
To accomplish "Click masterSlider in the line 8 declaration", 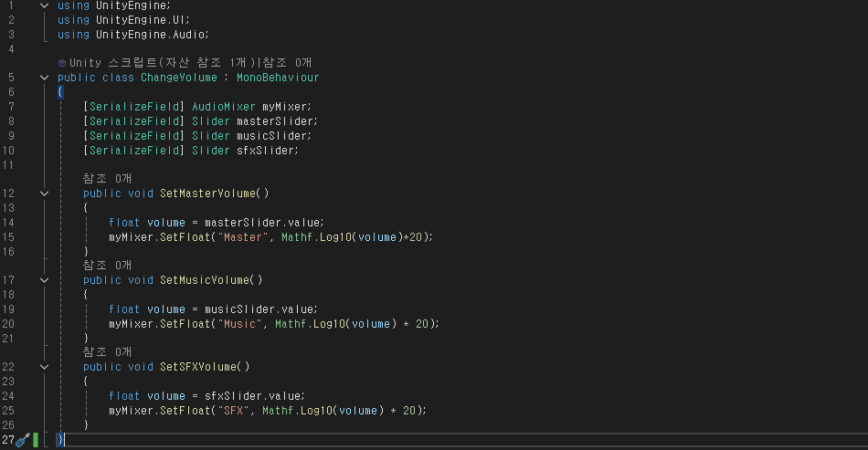I will click(x=275, y=121).
